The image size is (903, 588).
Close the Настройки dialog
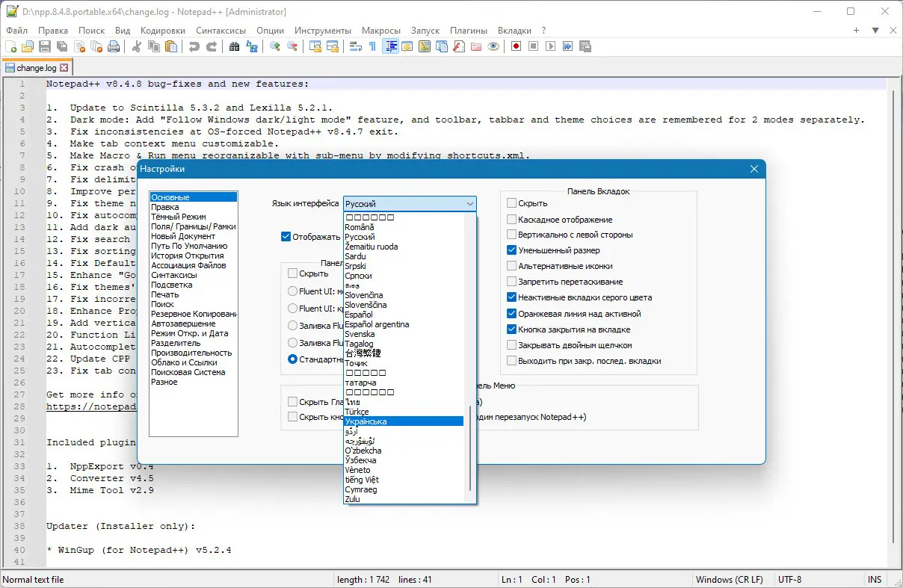click(x=753, y=169)
